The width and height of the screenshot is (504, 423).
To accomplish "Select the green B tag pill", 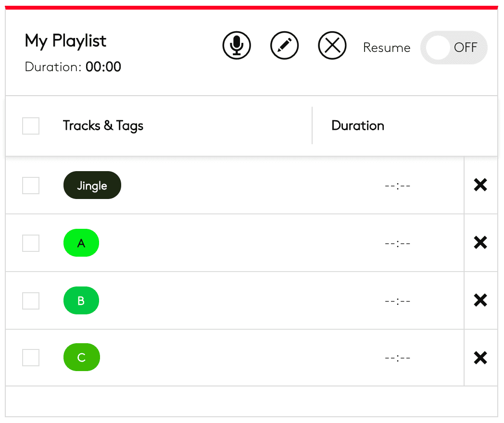I will (81, 301).
